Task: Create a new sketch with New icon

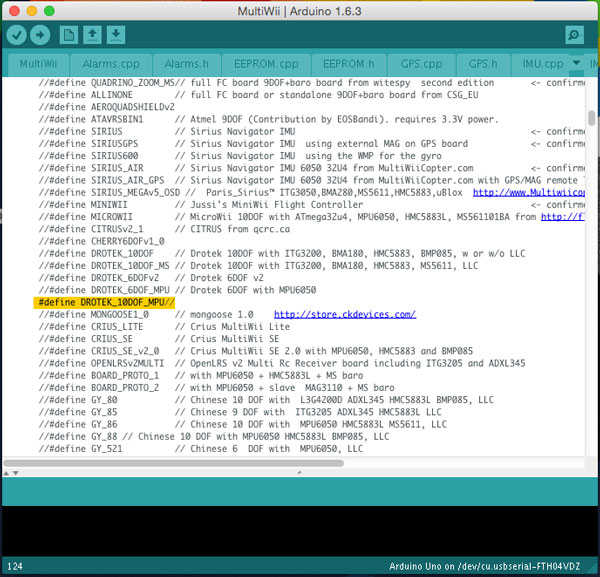Action: [69, 35]
